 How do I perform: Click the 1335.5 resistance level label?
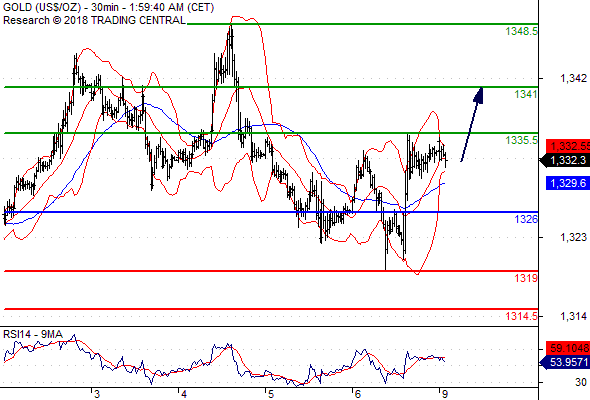pos(522,140)
